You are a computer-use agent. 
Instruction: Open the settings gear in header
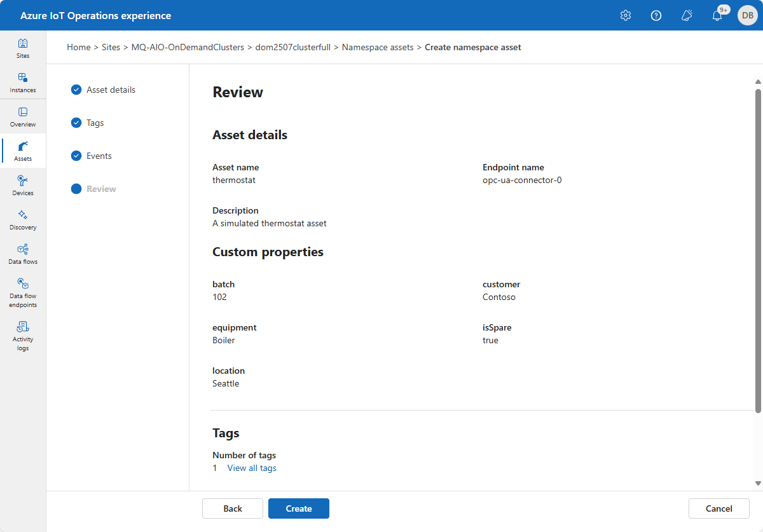tap(626, 15)
